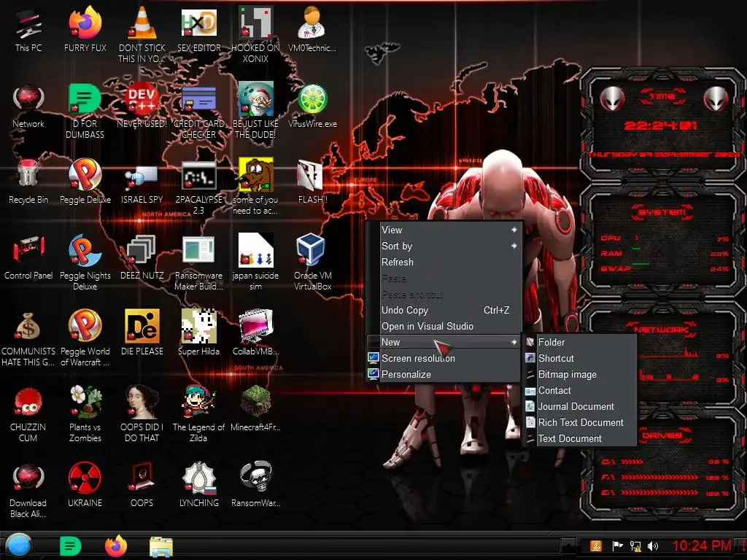Select the Ransomware Maker Builder icon
The width and height of the screenshot is (747, 560).
coord(198,262)
